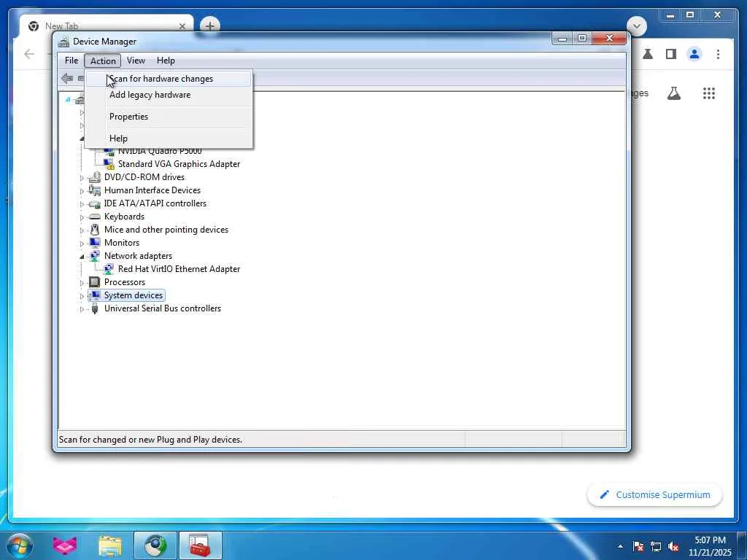
Task: Open Windows Explorer from the taskbar
Action: (110, 545)
